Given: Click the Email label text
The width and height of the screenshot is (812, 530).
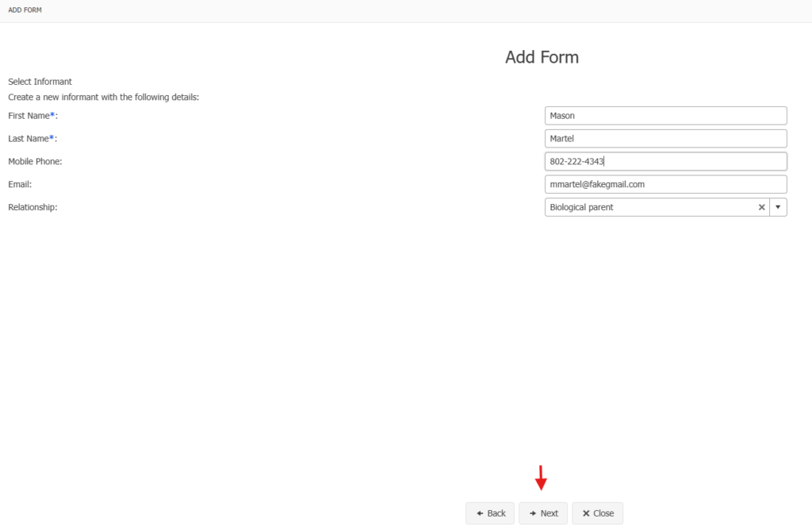Looking at the screenshot, I should [x=20, y=184].
